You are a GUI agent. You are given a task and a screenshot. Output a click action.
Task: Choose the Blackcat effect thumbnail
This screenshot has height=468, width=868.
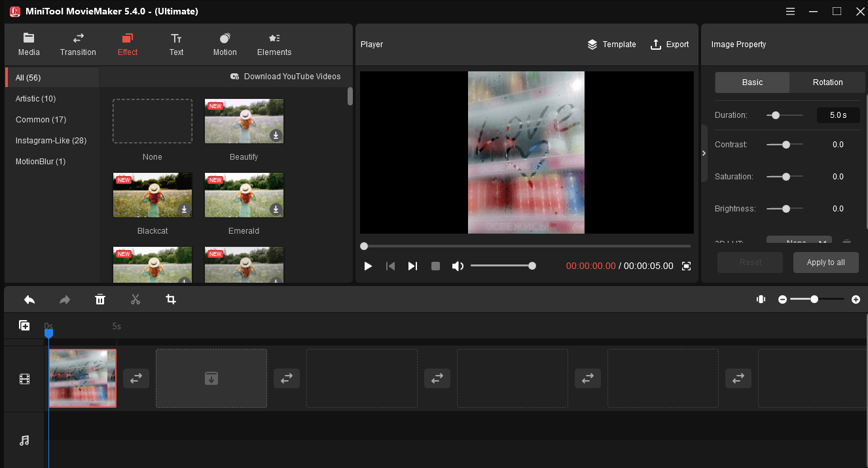tap(153, 195)
